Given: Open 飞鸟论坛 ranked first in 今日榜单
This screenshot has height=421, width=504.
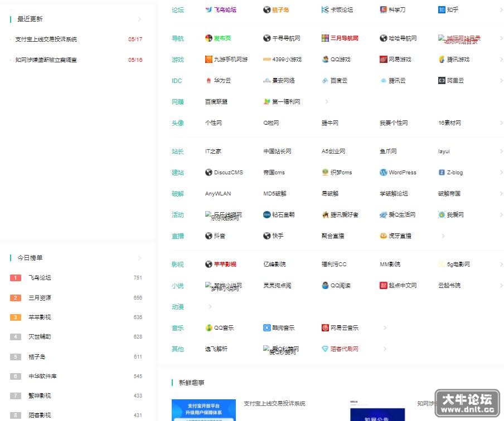Looking at the screenshot, I should (40, 278).
